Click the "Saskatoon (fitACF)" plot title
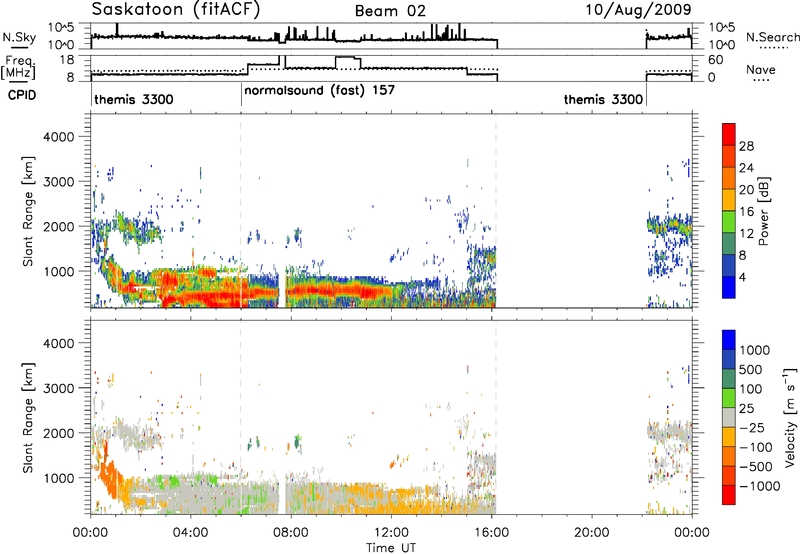This screenshot has width=800, height=554. (x=176, y=9)
